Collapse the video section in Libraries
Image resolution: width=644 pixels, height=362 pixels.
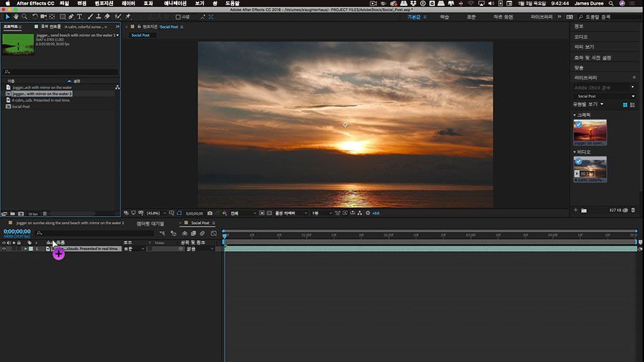click(x=575, y=152)
